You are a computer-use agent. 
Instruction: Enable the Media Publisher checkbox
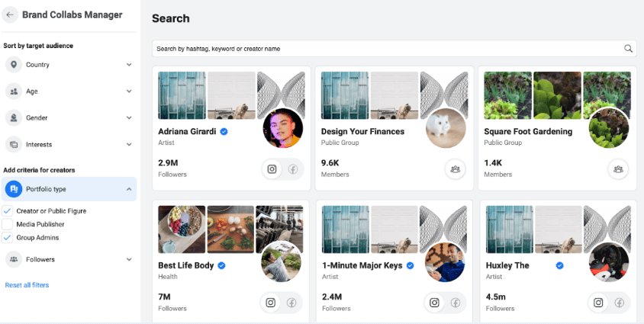8,224
